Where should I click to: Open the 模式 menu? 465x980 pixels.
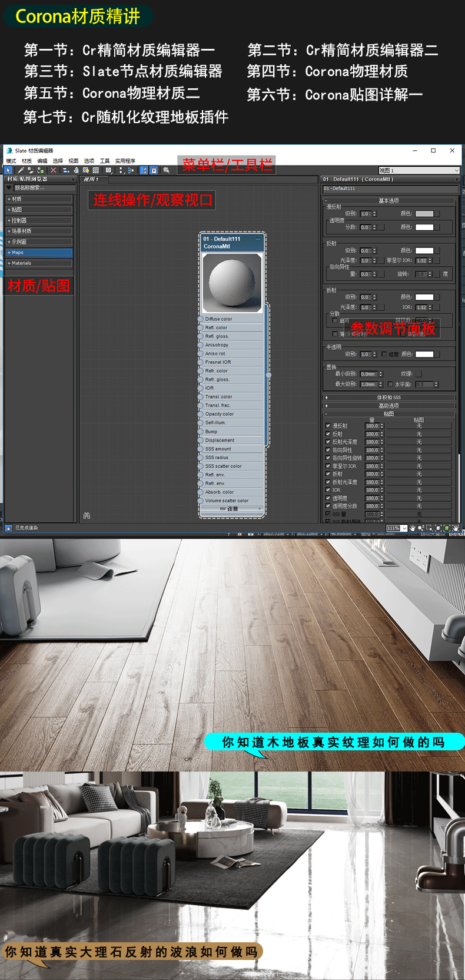11,161
